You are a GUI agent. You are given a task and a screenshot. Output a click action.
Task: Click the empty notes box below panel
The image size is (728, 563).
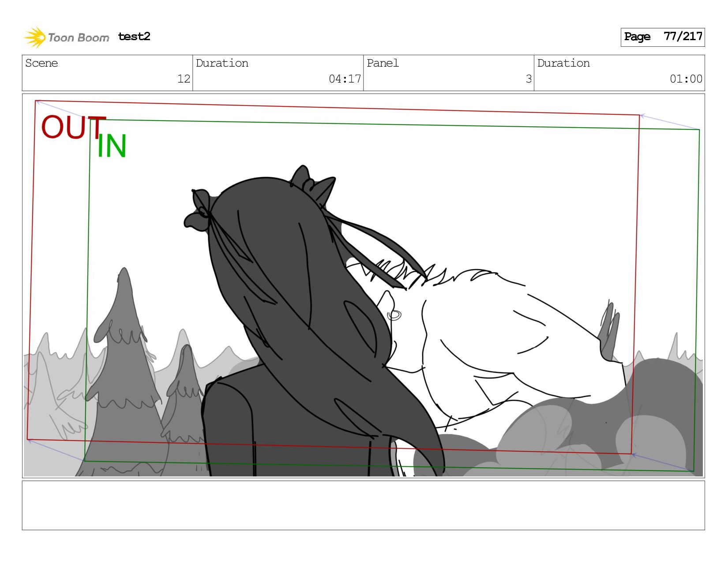(363, 505)
